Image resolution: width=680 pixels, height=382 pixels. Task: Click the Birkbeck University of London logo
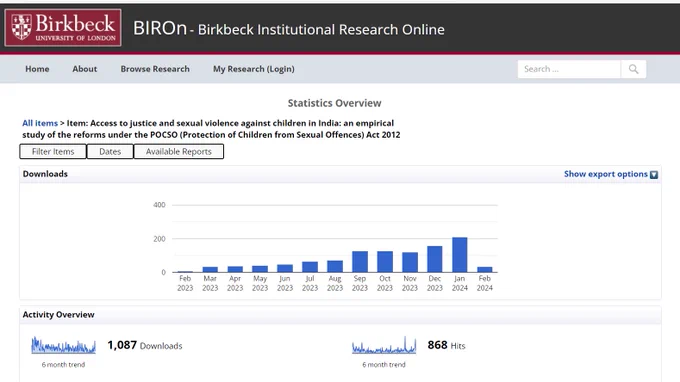tap(63, 27)
